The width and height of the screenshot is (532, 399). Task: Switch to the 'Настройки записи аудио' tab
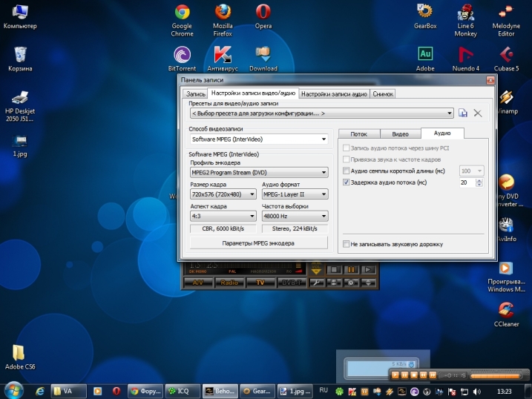point(334,94)
